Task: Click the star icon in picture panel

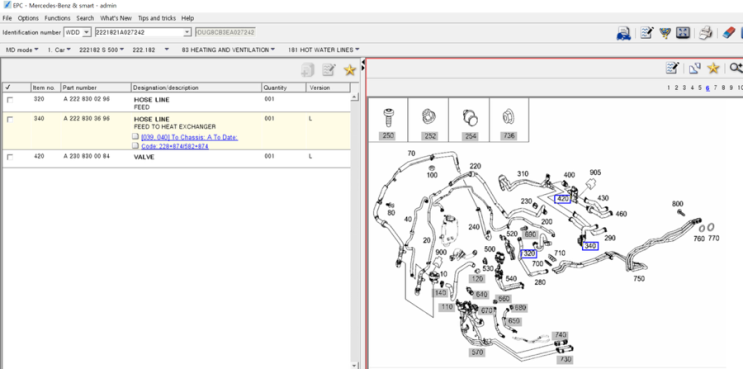Action: click(713, 68)
